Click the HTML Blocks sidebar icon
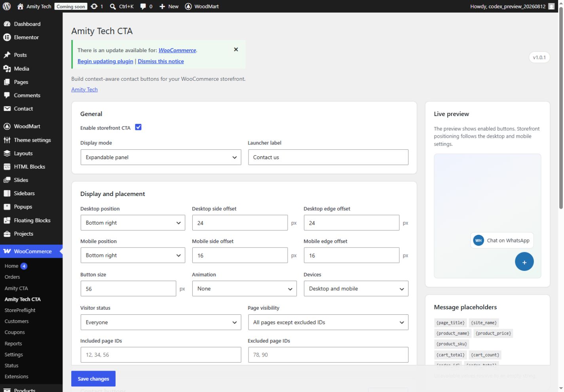The image size is (564, 392). click(x=7, y=167)
